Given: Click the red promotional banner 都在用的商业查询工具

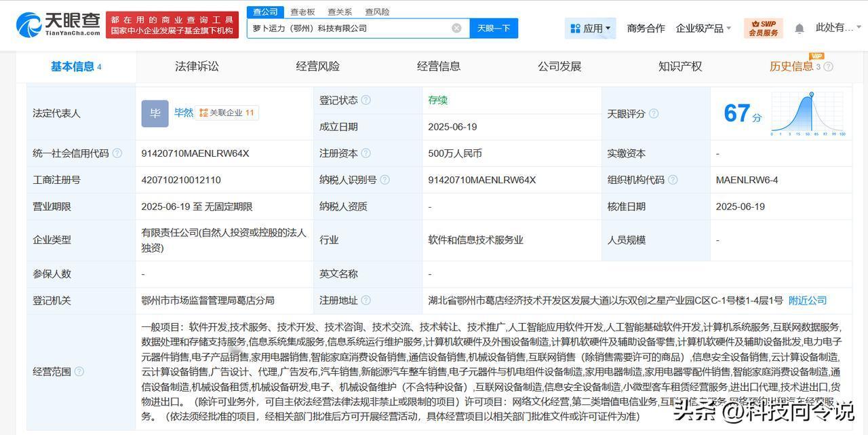Looking at the screenshot, I should coord(172,25).
